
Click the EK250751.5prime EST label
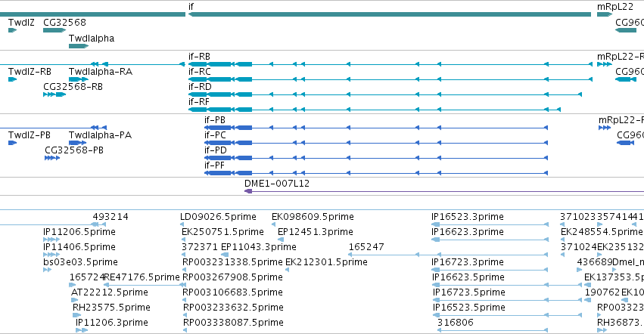coord(222,232)
